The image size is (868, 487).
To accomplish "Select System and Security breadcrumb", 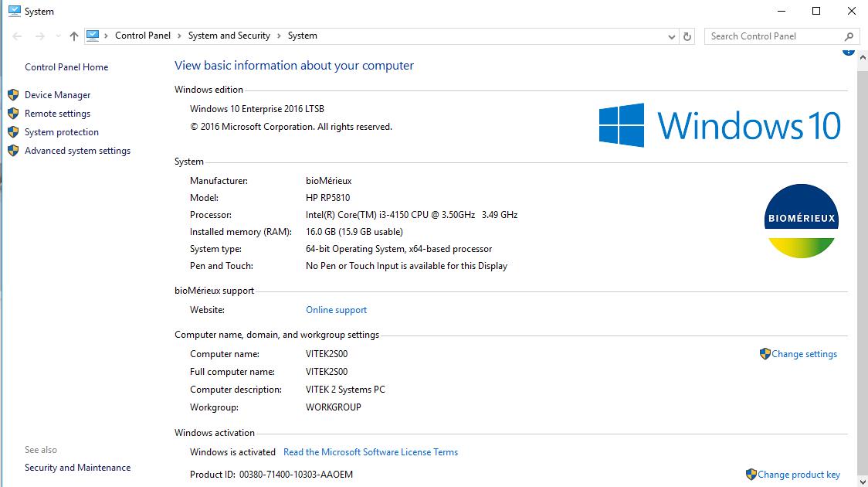I will coord(229,36).
